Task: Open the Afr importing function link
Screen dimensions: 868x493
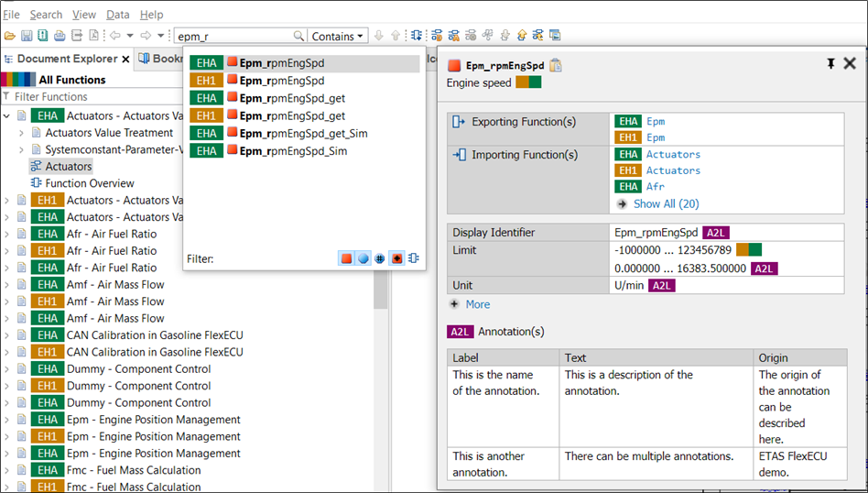Action: click(x=655, y=186)
